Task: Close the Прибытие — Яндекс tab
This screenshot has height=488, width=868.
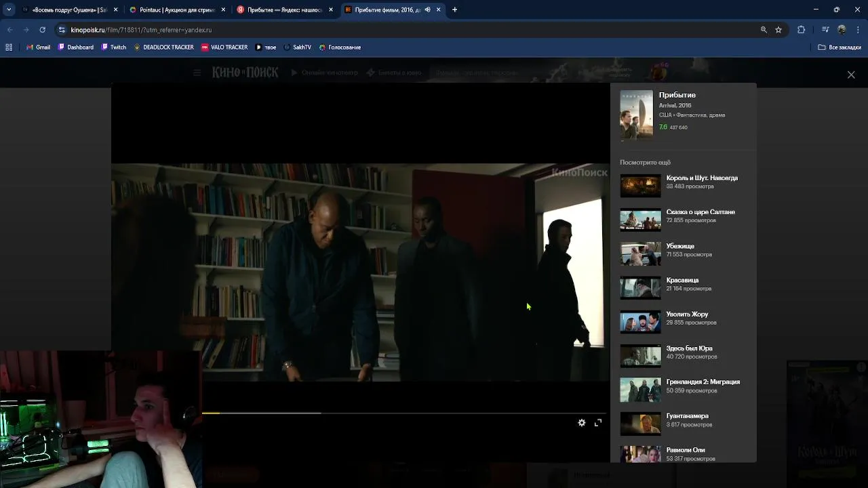Action: [x=330, y=10]
